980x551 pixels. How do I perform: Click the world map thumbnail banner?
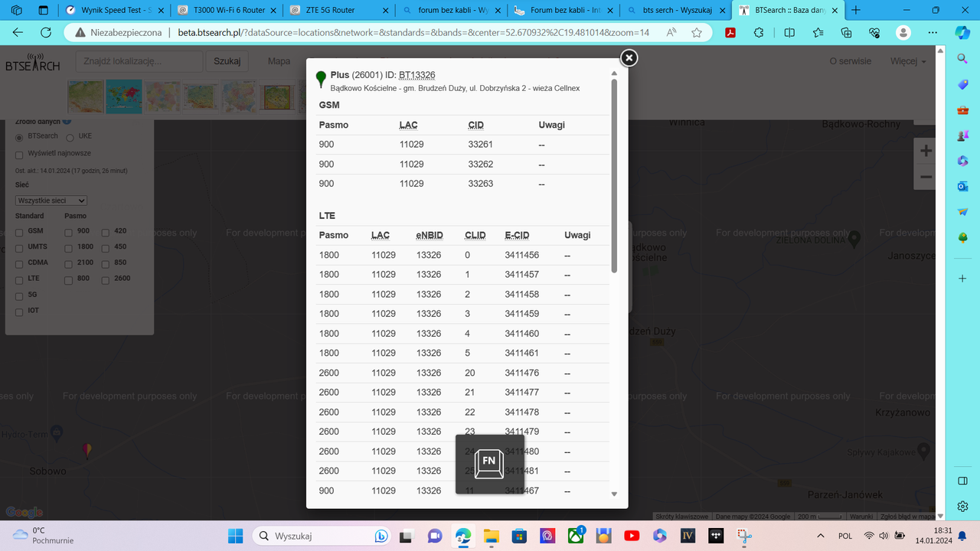pos(123,96)
